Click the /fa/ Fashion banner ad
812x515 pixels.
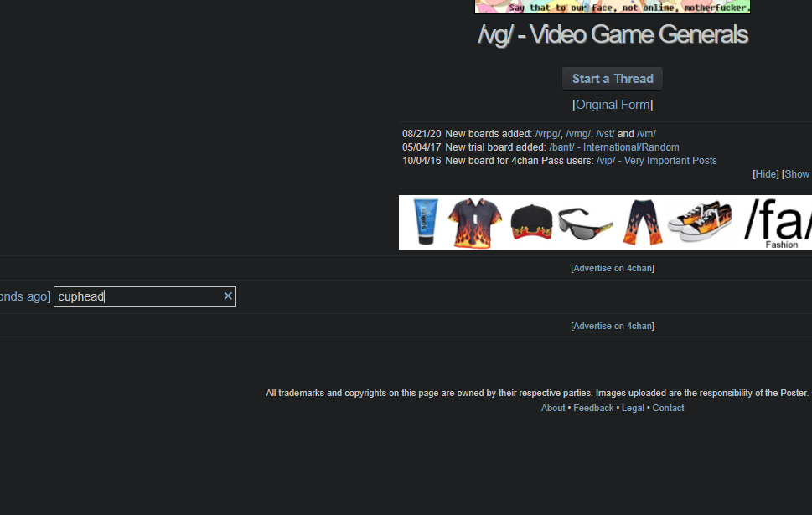(605, 222)
